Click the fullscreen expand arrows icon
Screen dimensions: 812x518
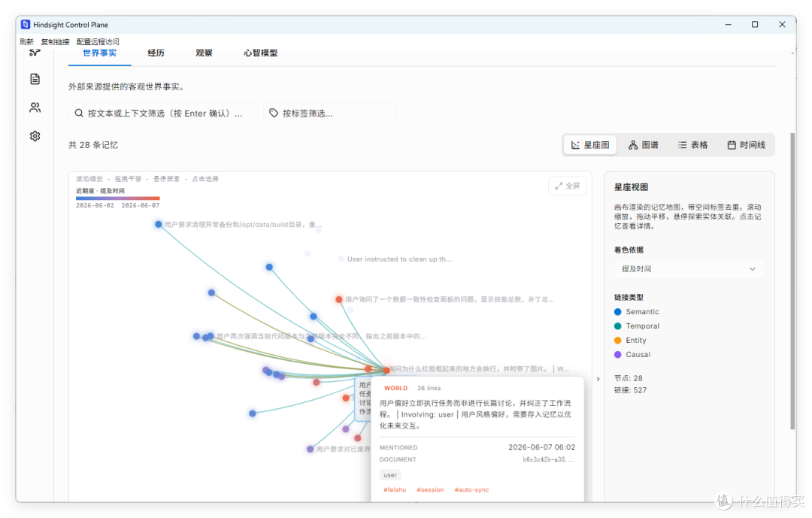coord(559,186)
